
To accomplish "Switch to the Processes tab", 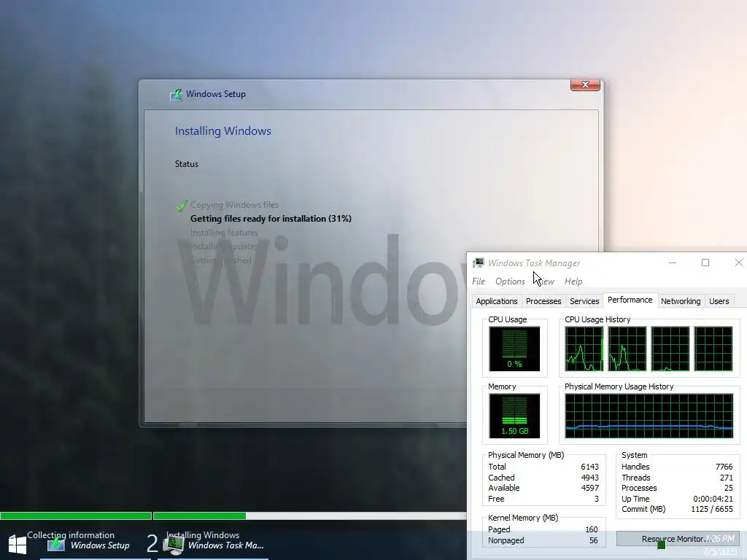I will click(543, 301).
